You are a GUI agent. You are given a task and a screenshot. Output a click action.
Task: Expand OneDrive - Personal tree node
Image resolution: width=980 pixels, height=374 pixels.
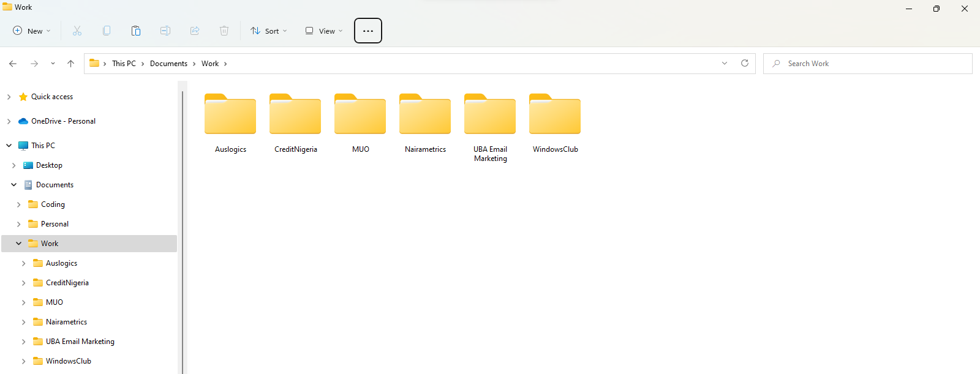point(9,121)
